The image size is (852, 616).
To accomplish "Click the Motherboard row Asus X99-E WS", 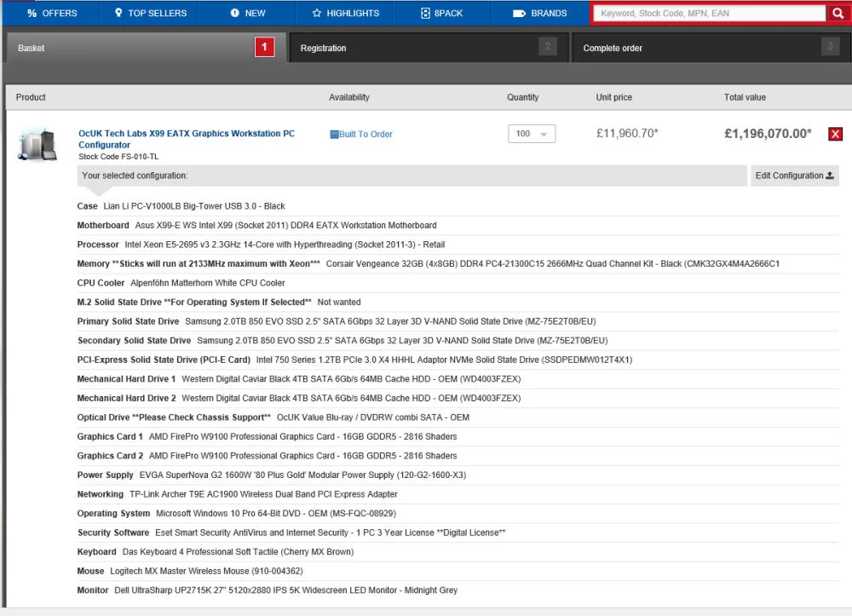I will pyautogui.click(x=458, y=226).
